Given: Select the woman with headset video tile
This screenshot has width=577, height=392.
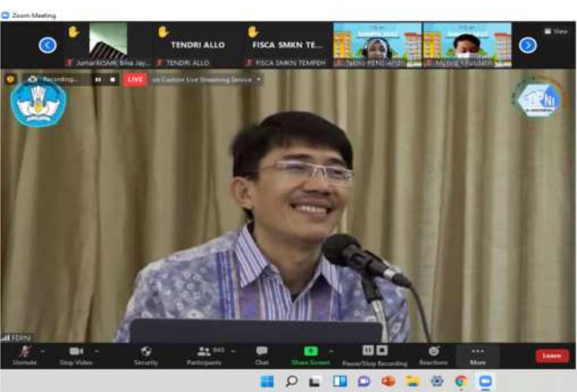Looking at the screenshot, I should 377,45.
